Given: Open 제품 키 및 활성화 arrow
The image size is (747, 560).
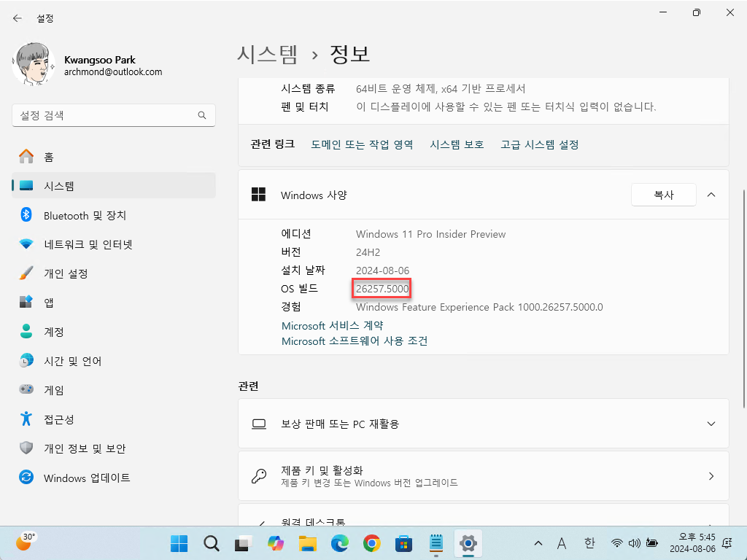Looking at the screenshot, I should [711, 476].
